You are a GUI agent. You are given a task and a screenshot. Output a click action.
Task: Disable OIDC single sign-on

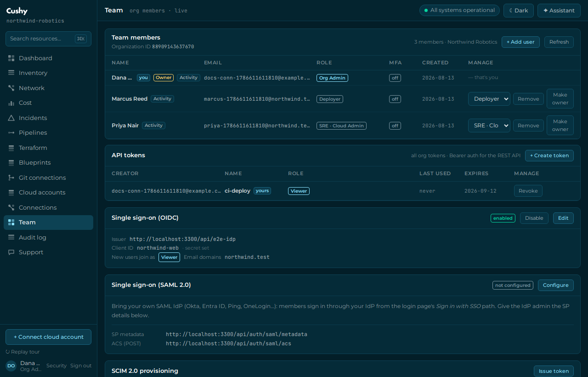click(x=534, y=218)
